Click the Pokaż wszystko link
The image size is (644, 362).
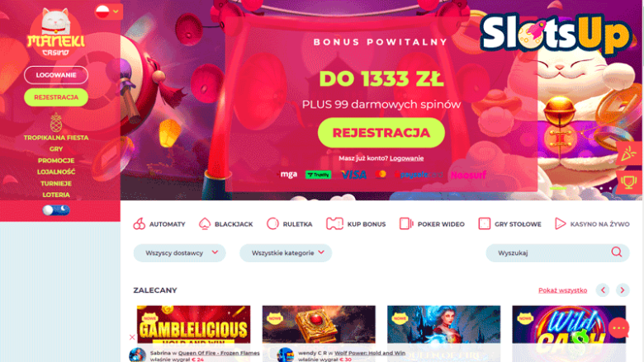click(563, 290)
